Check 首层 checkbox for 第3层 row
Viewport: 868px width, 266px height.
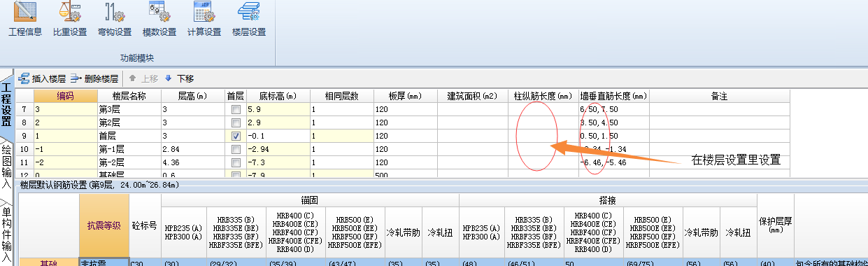coord(236,110)
